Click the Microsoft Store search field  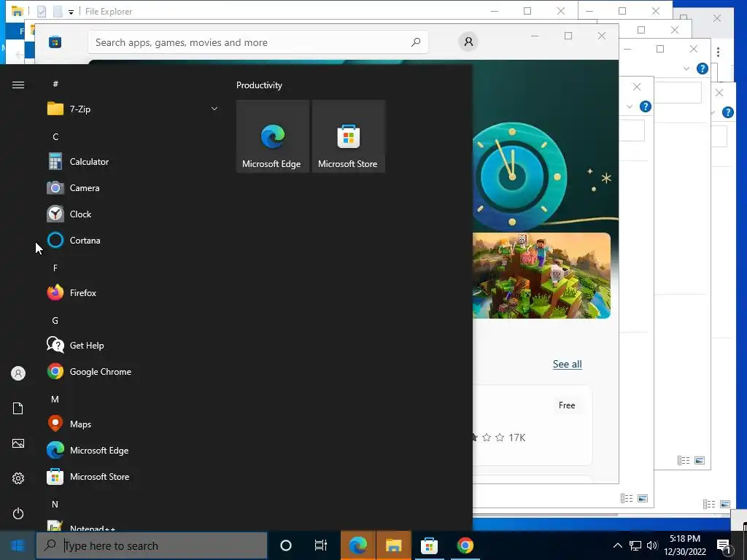[258, 42]
